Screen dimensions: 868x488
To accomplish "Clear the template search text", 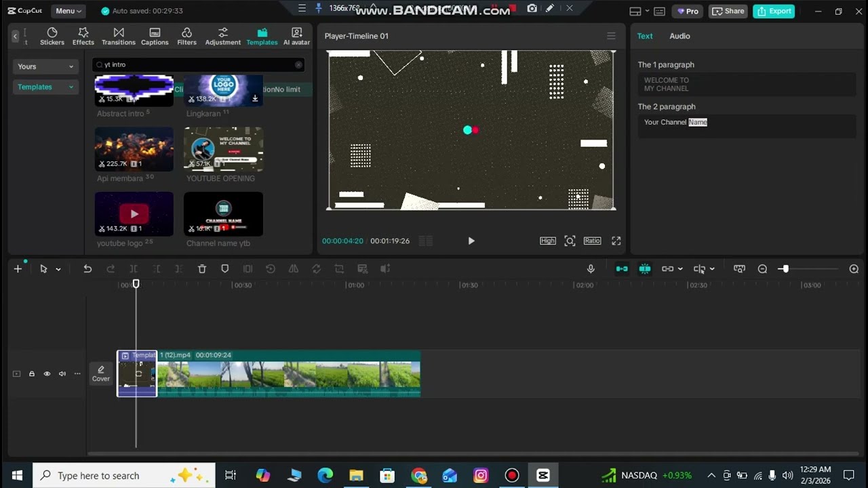I will tap(298, 64).
